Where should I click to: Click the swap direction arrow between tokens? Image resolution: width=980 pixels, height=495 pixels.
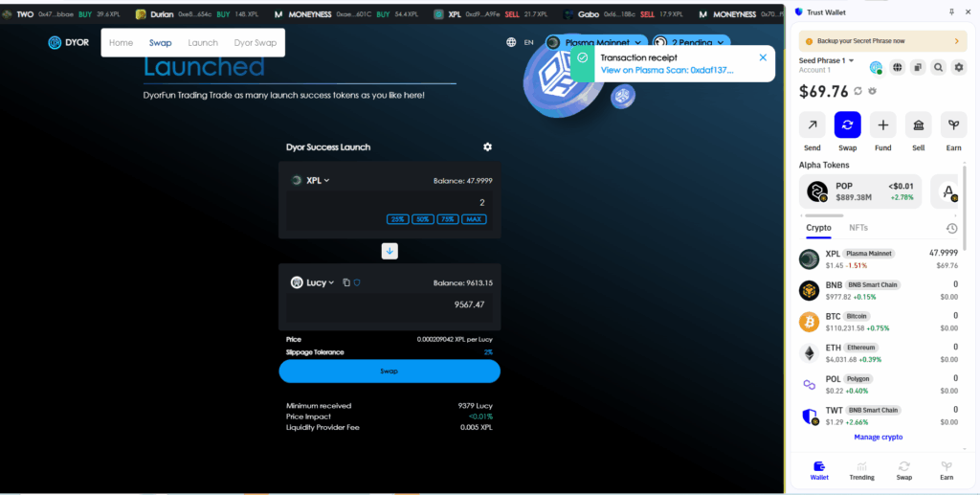coord(390,251)
